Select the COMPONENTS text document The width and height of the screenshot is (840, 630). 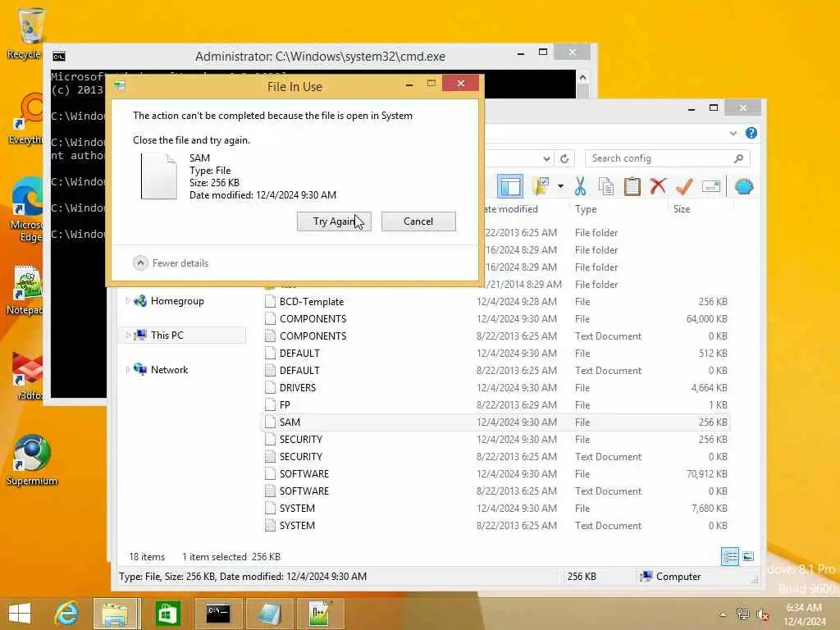(x=496, y=336)
